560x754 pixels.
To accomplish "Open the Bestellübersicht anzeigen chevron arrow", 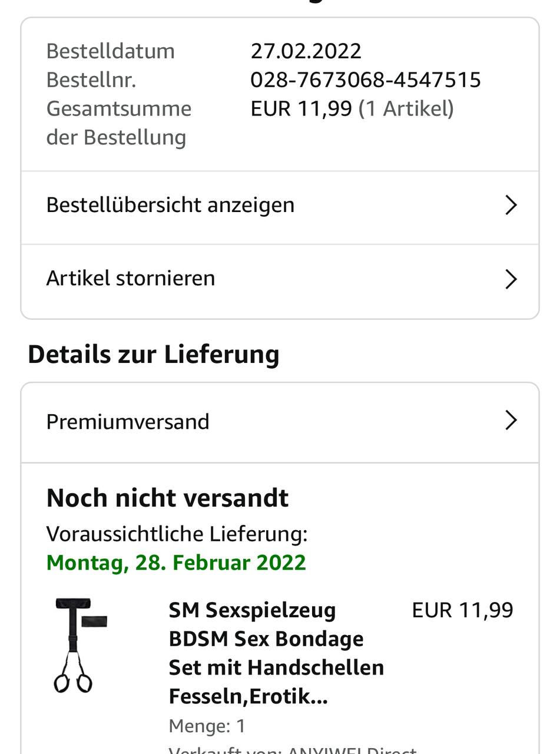I will (x=511, y=206).
